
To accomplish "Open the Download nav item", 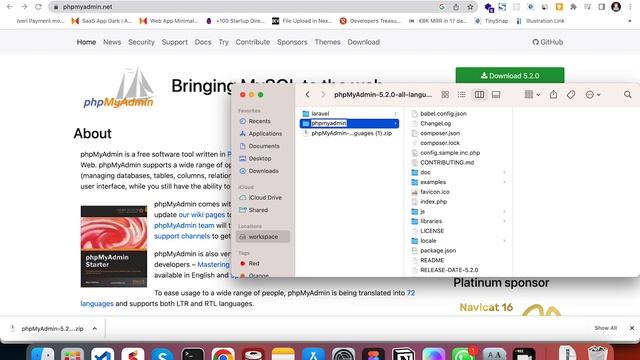I will click(x=364, y=42).
